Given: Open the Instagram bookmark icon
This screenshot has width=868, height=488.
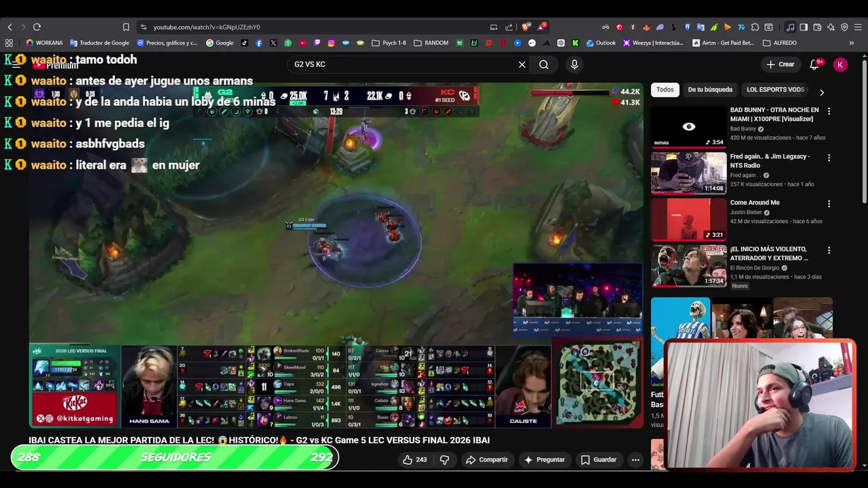Looking at the screenshot, I should coord(331,43).
